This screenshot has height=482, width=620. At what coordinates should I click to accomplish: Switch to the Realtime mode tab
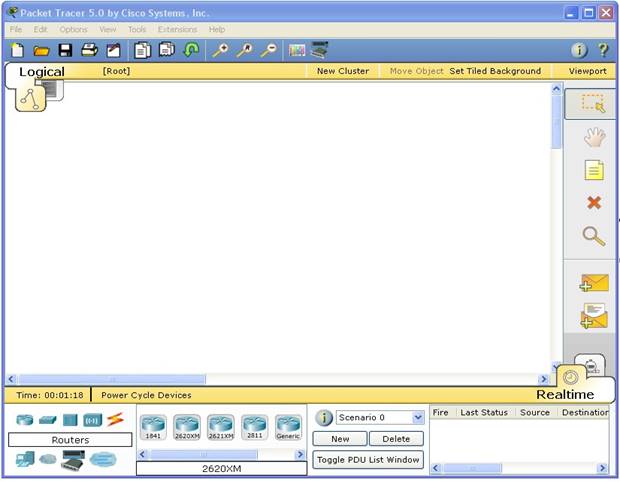[x=565, y=394]
